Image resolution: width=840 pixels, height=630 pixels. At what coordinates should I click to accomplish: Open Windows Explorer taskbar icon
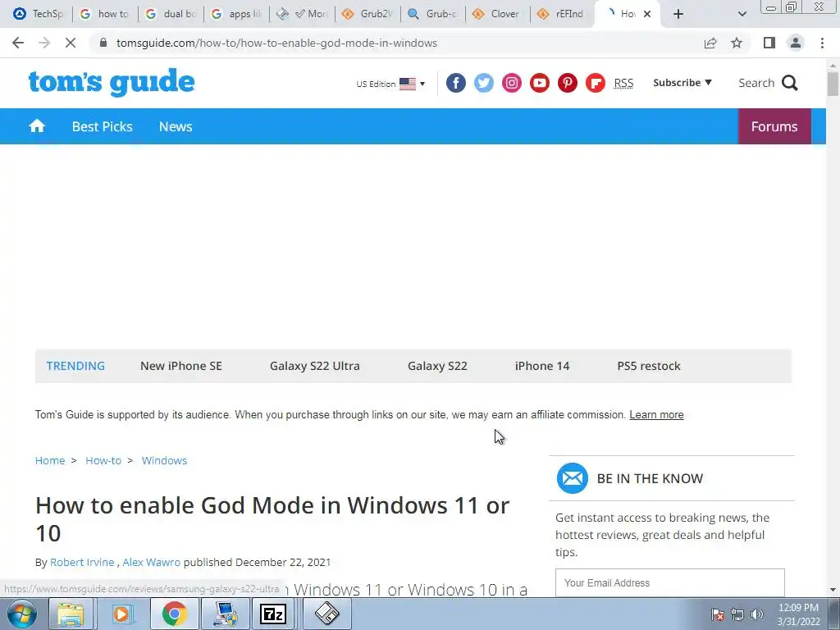coord(71,614)
